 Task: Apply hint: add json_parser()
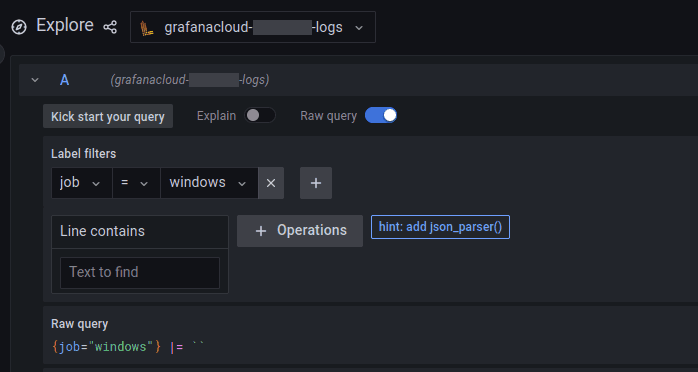point(440,227)
